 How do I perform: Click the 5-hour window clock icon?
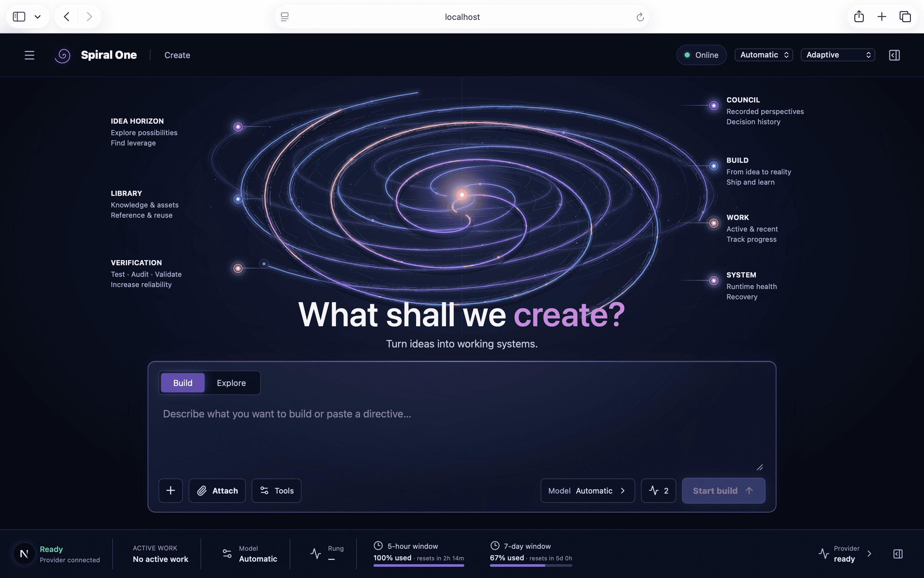pos(378,546)
